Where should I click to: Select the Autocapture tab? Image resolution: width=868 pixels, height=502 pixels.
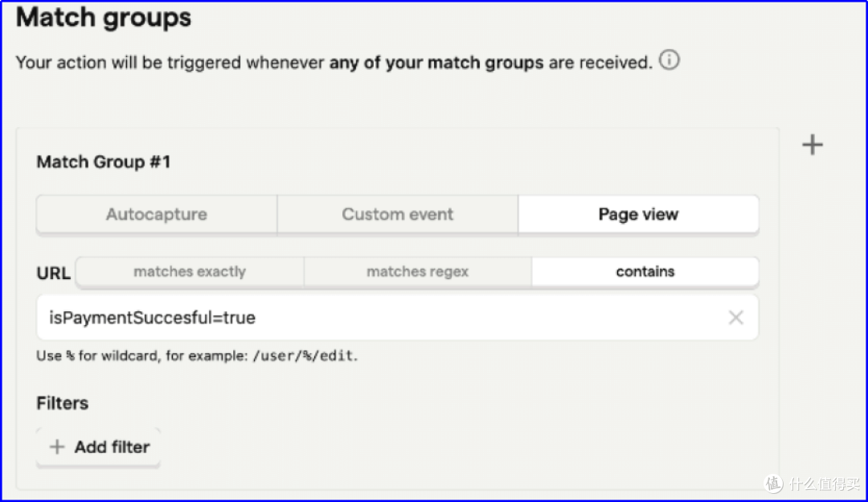click(x=157, y=215)
